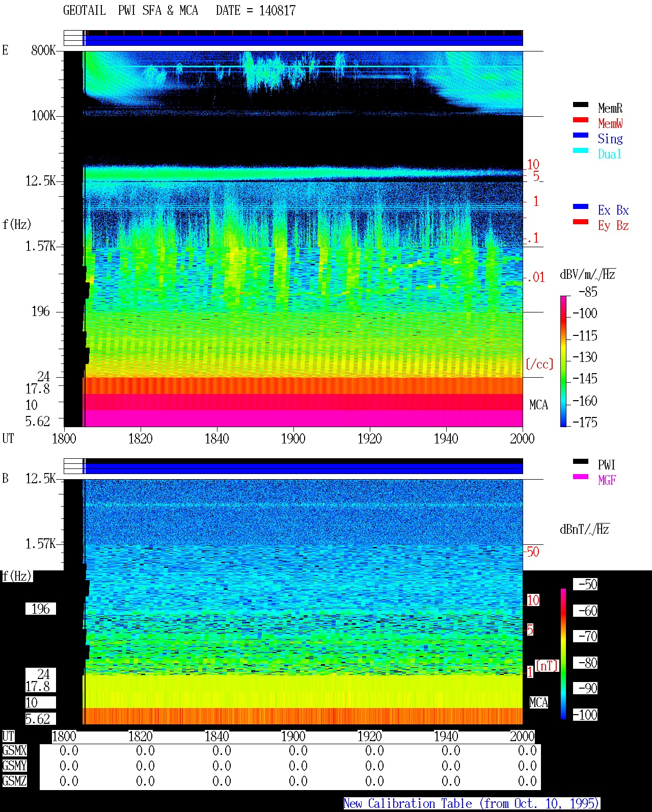Select the dBV/m/√Hz unit label
This screenshot has width=652, height=812.
pos(588,275)
